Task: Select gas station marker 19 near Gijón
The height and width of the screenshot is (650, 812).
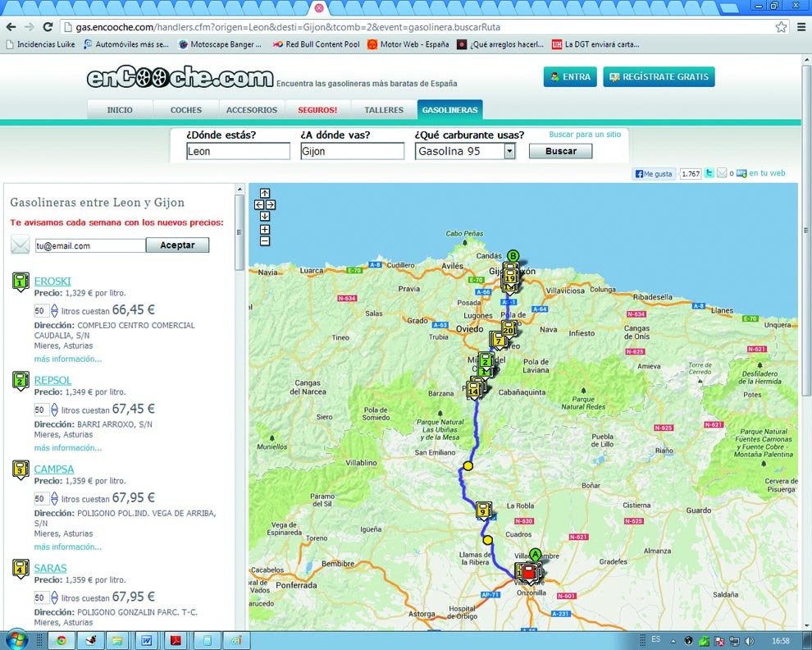Action: coord(510,277)
